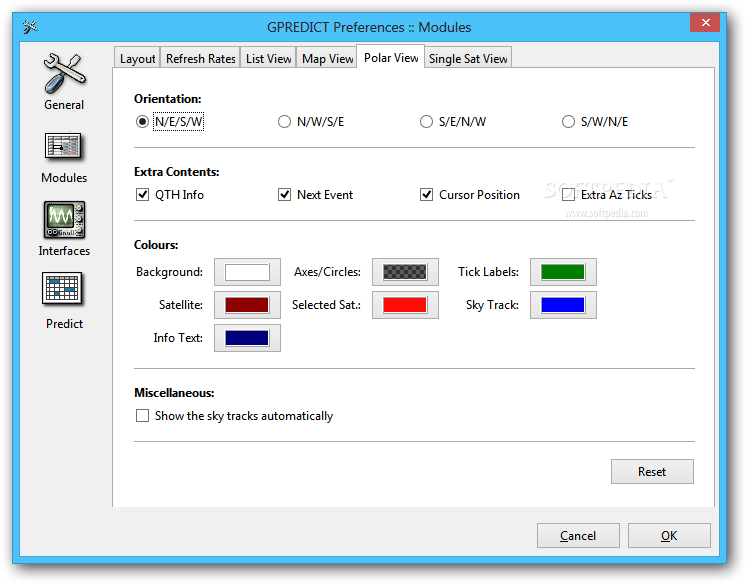Select the Polar View tab
747x584 pixels.
click(391, 58)
